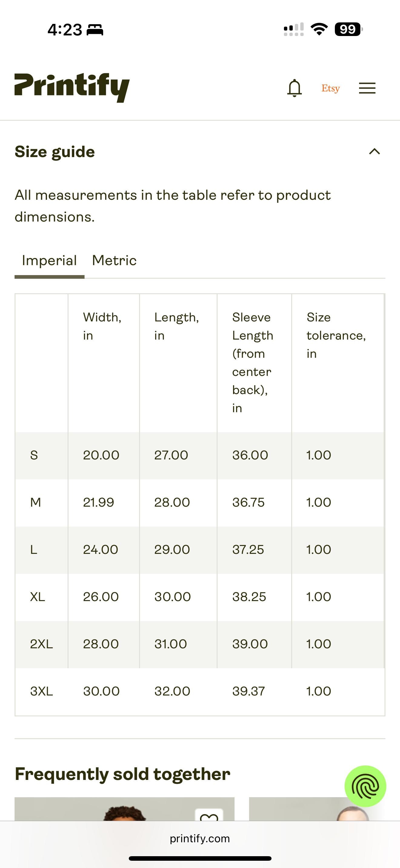Open the first frequently sold together product
400x868 pixels.
125,809
